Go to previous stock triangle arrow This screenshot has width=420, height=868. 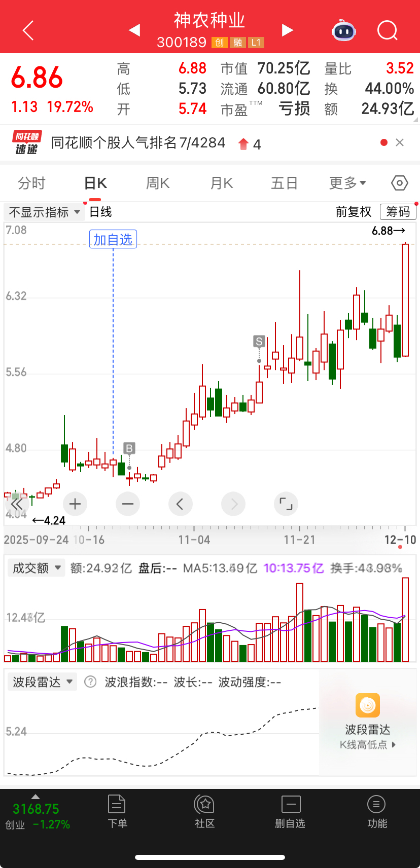click(x=134, y=30)
